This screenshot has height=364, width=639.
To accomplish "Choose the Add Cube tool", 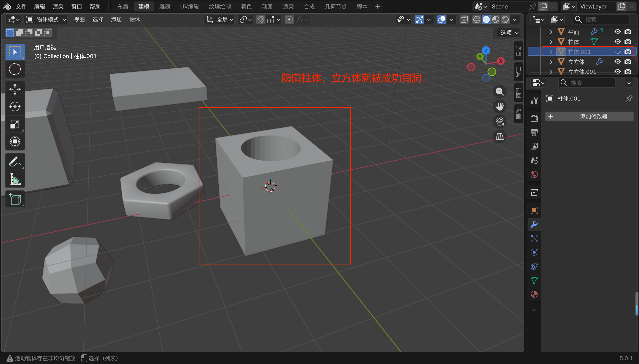I will click(15, 199).
